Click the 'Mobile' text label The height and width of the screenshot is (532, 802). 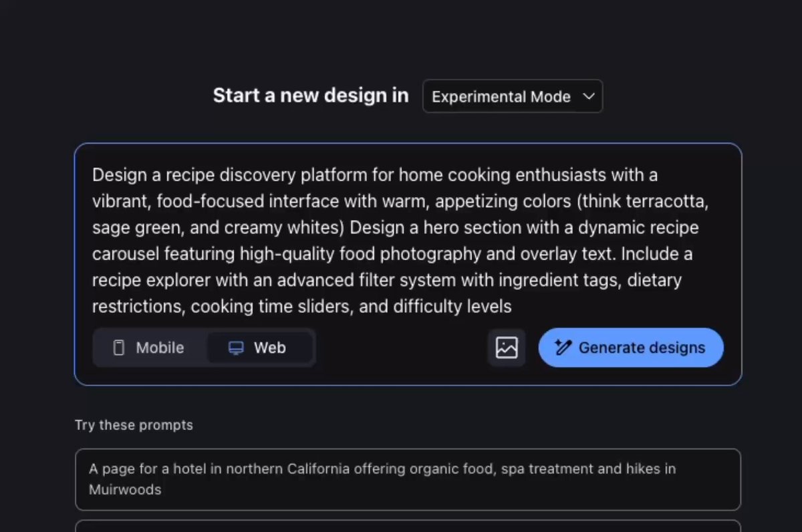[x=160, y=348]
